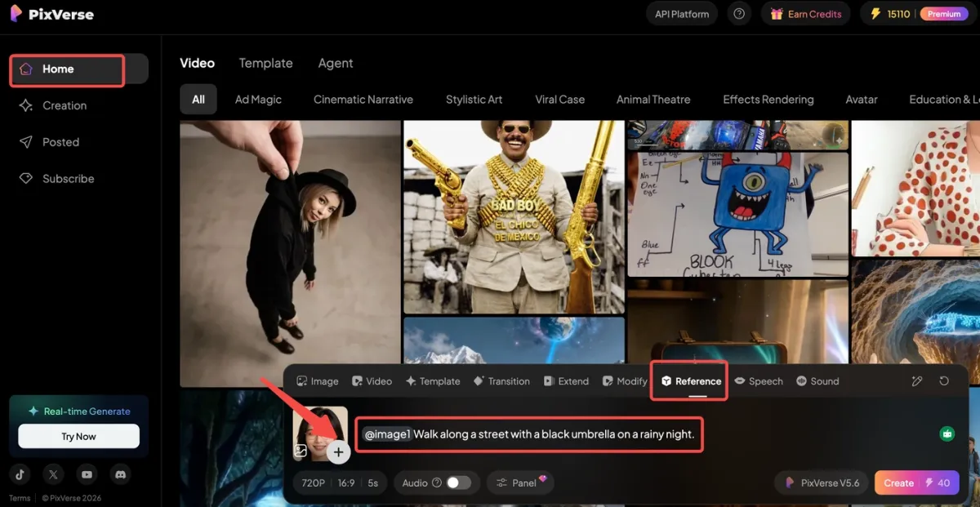Open the 720P resolution selector
Screen dimensions: 980x507
(313, 483)
